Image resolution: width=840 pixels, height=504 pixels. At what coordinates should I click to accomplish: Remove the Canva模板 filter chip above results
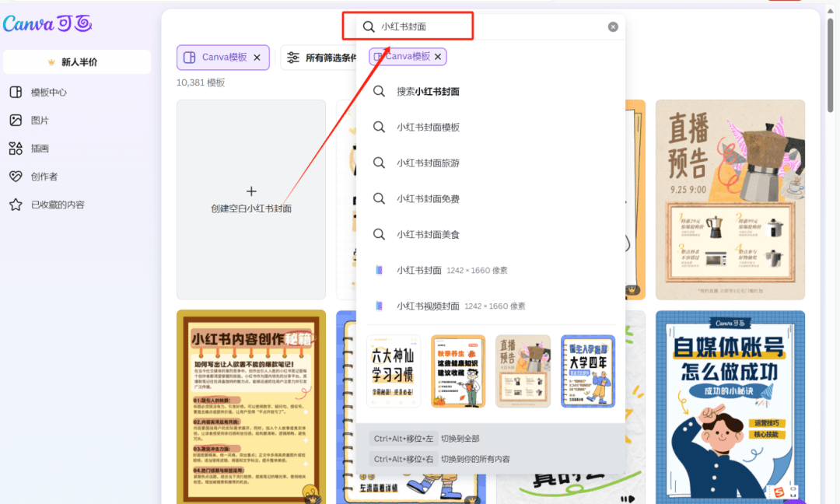[257, 58]
